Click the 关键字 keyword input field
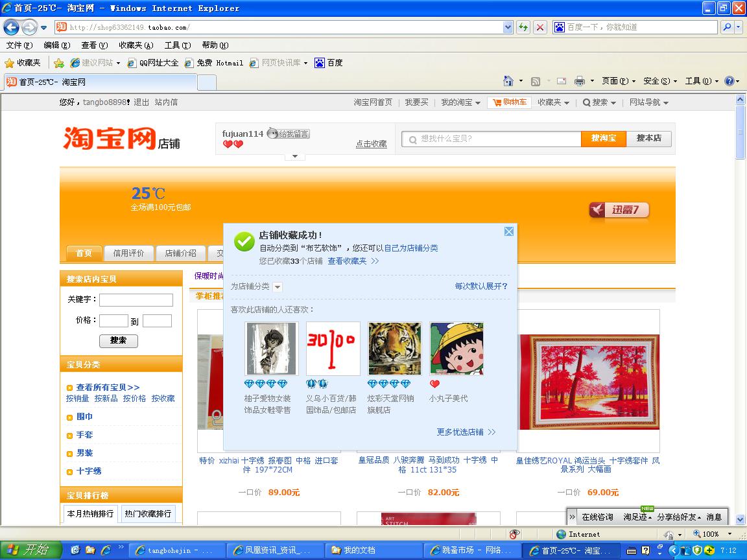This screenshot has width=747, height=560. pos(136,299)
